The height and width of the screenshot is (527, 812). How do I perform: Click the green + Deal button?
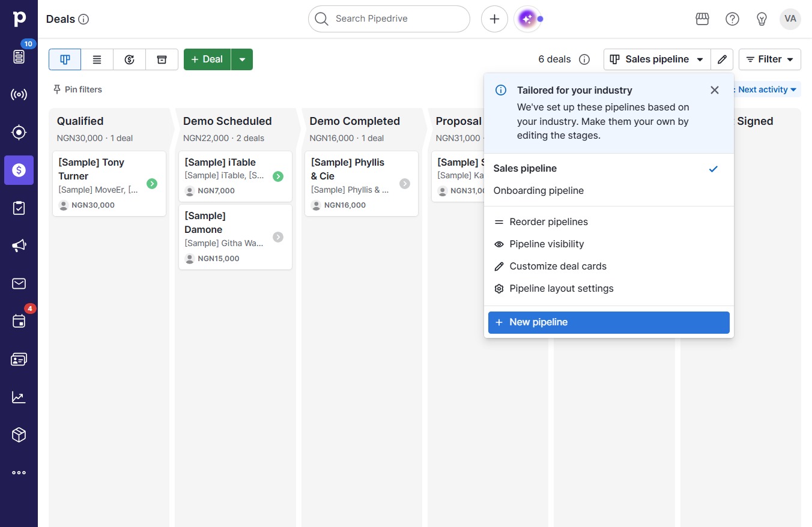207,59
